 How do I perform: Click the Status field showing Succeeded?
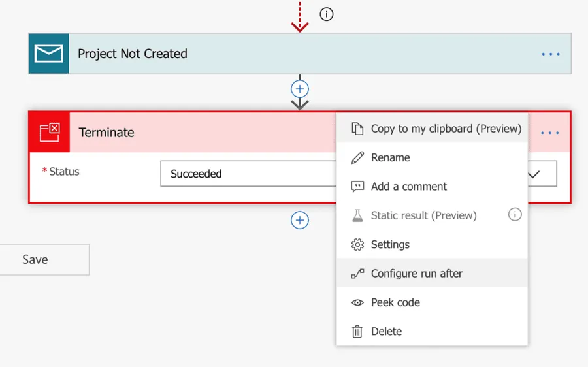tap(248, 174)
